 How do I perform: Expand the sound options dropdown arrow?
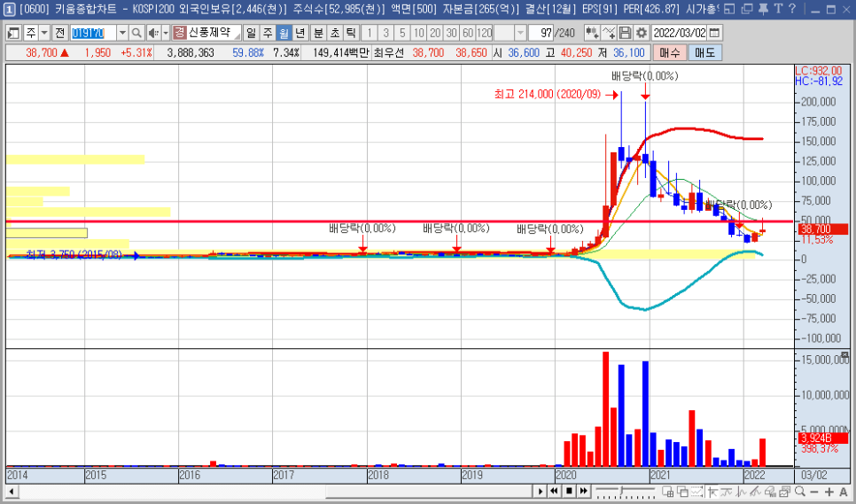pyautogui.click(x=165, y=33)
